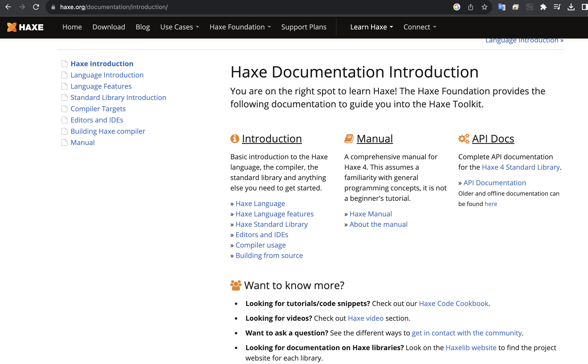Open the Connect dropdown menu
The height and width of the screenshot is (364, 588).
tap(420, 27)
